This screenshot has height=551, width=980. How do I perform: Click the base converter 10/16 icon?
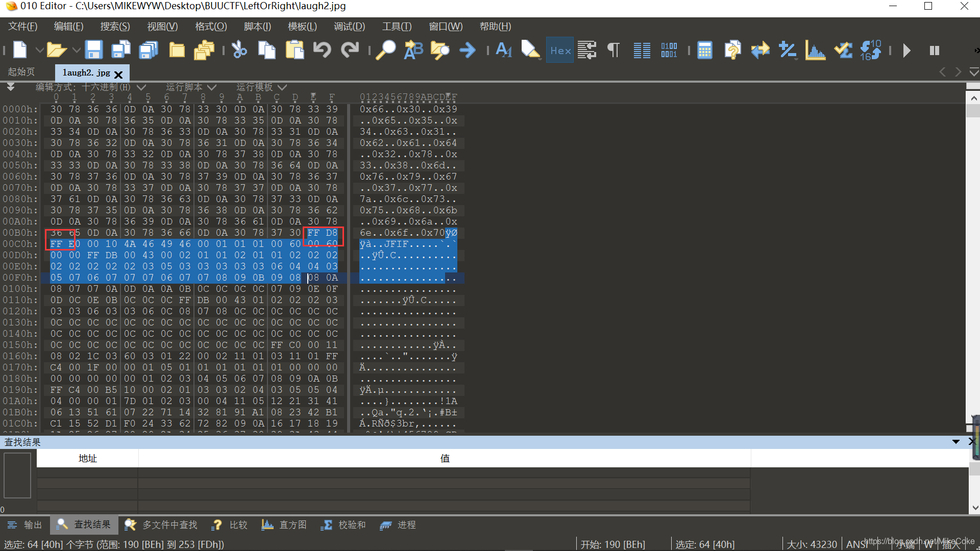pyautogui.click(x=871, y=50)
